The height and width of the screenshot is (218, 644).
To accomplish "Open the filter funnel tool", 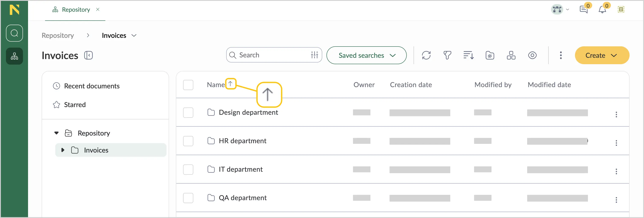I will [447, 55].
